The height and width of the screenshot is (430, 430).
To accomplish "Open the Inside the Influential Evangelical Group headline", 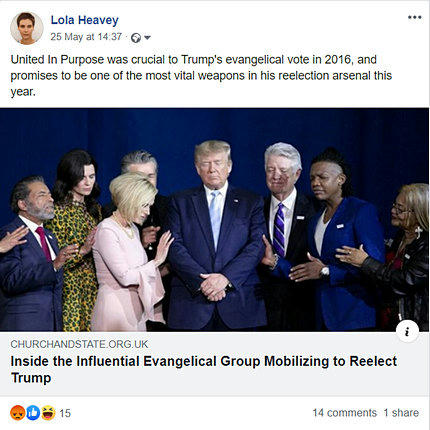I will (x=204, y=370).
